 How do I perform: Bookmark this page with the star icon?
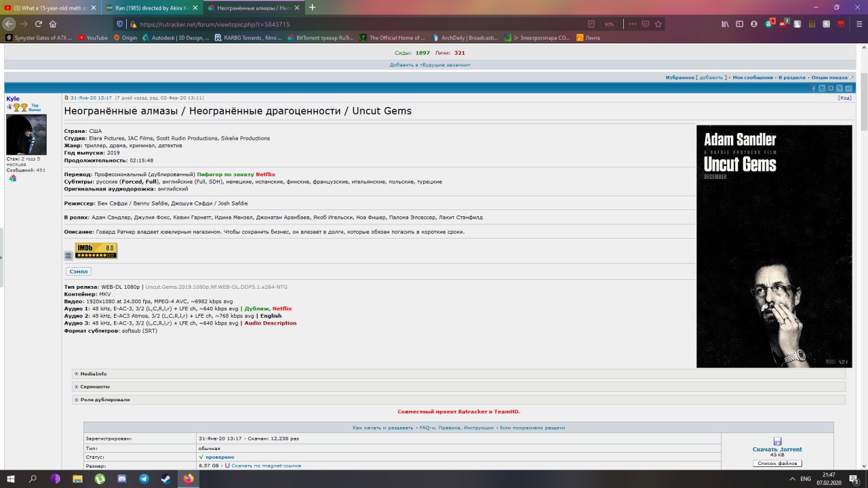(658, 24)
